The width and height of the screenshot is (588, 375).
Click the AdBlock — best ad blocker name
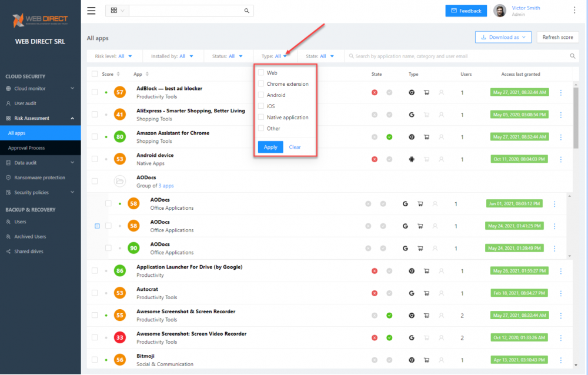(x=169, y=89)
